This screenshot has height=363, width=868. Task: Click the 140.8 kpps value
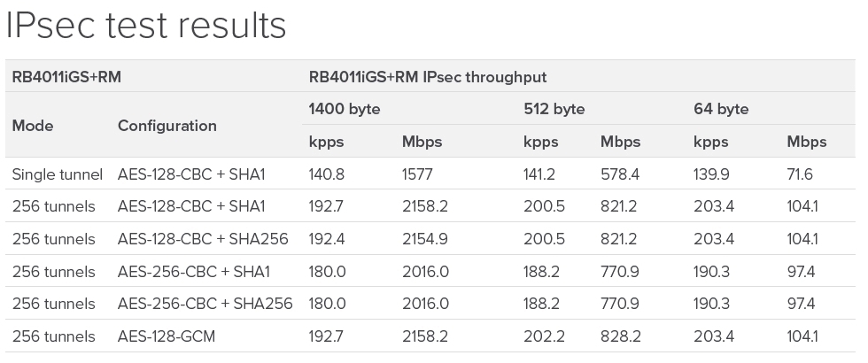click(327, 174)
